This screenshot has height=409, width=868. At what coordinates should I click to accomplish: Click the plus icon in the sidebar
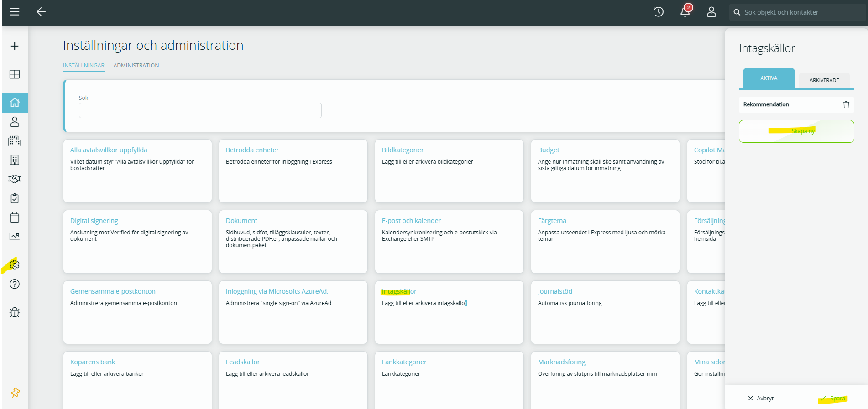(15, 46)
